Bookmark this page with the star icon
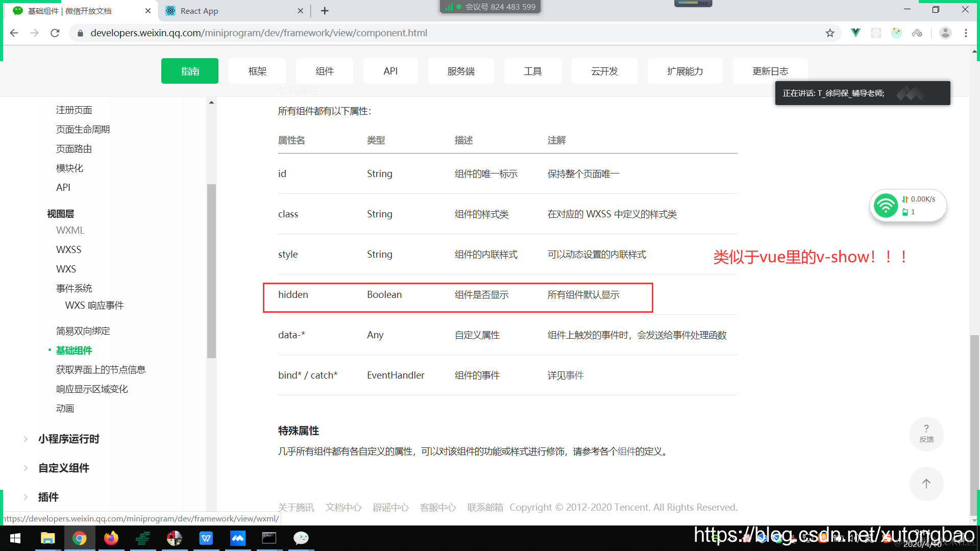980x551 pixels. pyautogui.click(x=830, y=33)
